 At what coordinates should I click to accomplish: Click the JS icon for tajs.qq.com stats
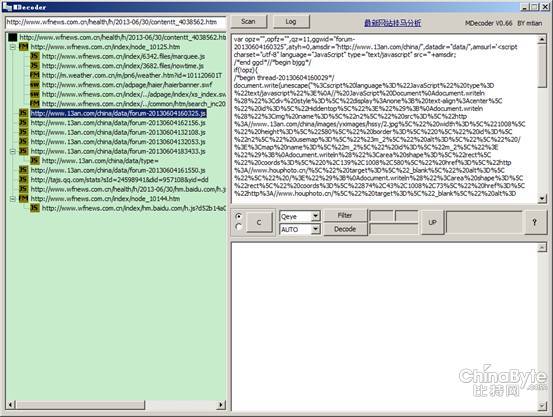pos(23,180)
